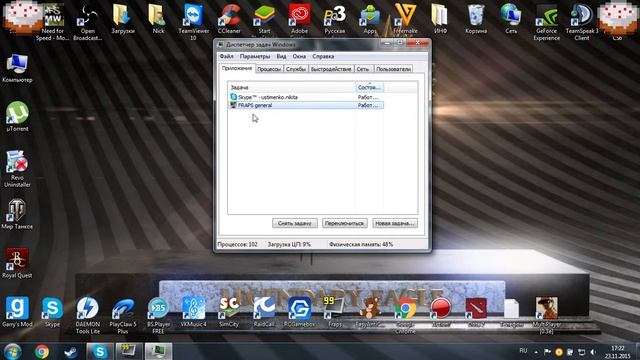Open the Action Center flag icon
This screenshot has height=360, width=640.
point(547,352)
